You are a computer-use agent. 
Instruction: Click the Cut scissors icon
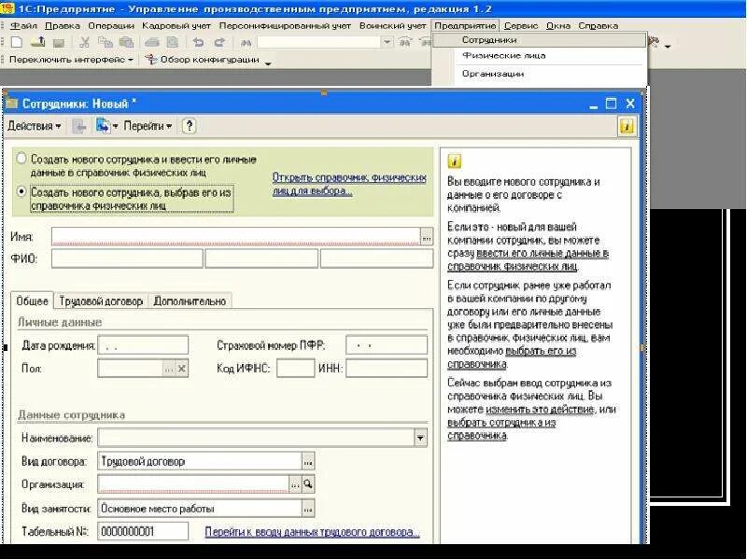84,42
